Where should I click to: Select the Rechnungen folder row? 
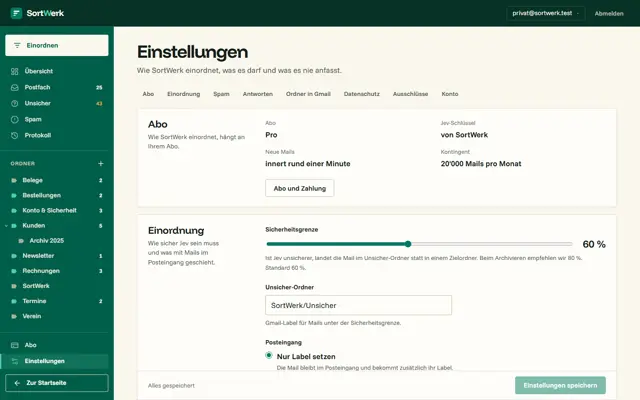[57, 271]
